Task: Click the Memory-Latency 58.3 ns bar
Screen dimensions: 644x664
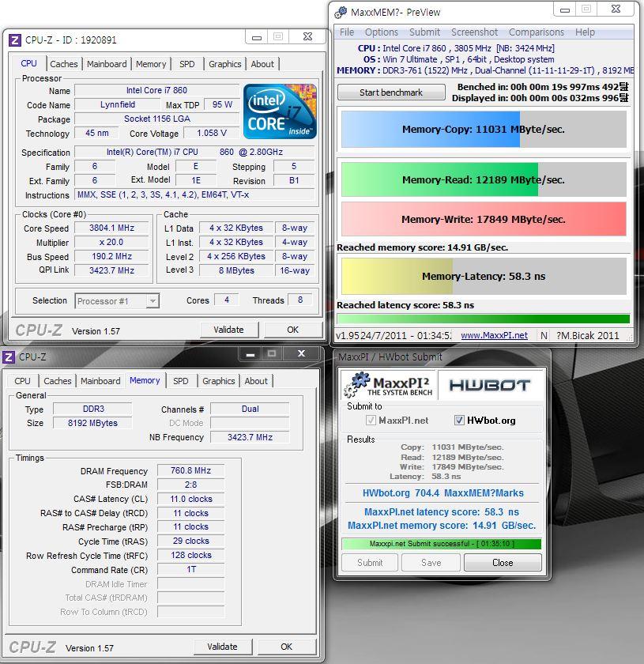Action: tap(484, 276)
